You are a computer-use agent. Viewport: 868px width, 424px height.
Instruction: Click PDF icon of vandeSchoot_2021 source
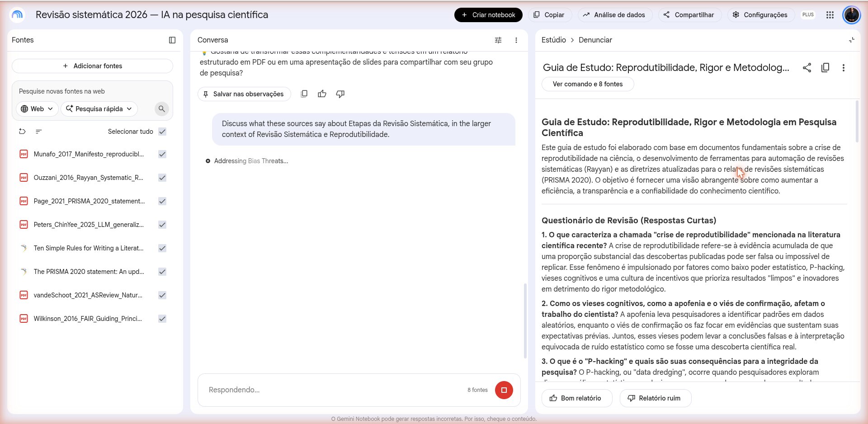(24, 295)
